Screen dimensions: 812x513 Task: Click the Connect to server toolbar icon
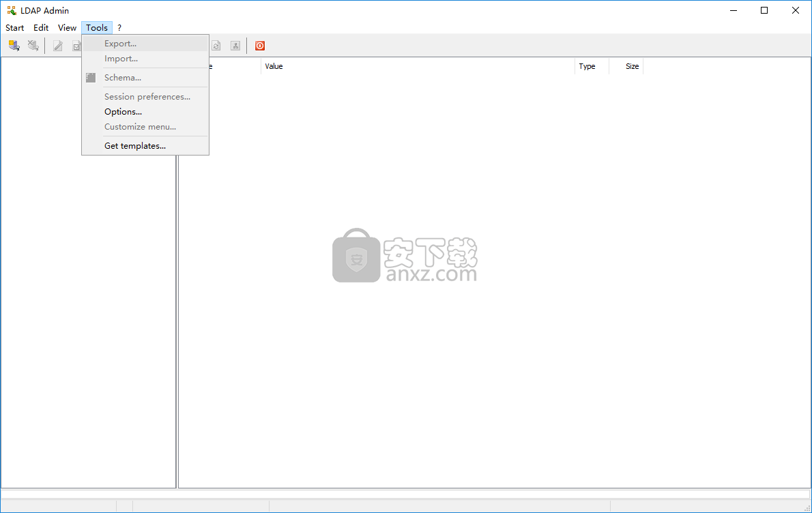pos(14,46)
